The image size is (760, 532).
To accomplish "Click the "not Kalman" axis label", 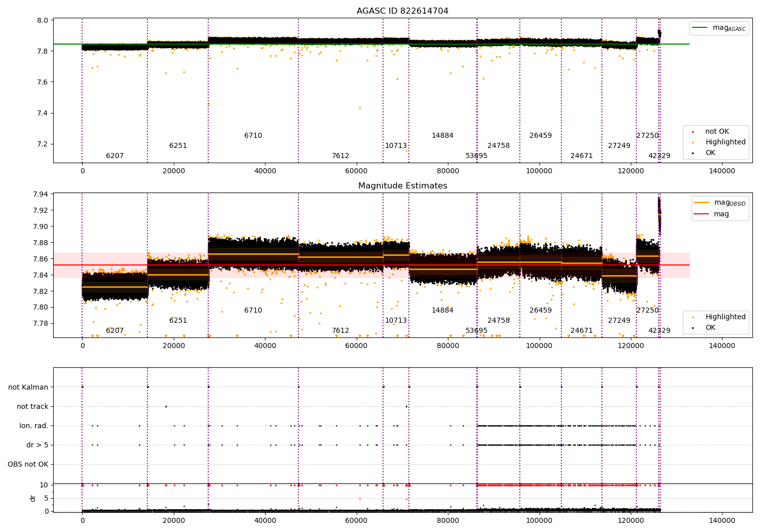I will [x=28, y=387].
